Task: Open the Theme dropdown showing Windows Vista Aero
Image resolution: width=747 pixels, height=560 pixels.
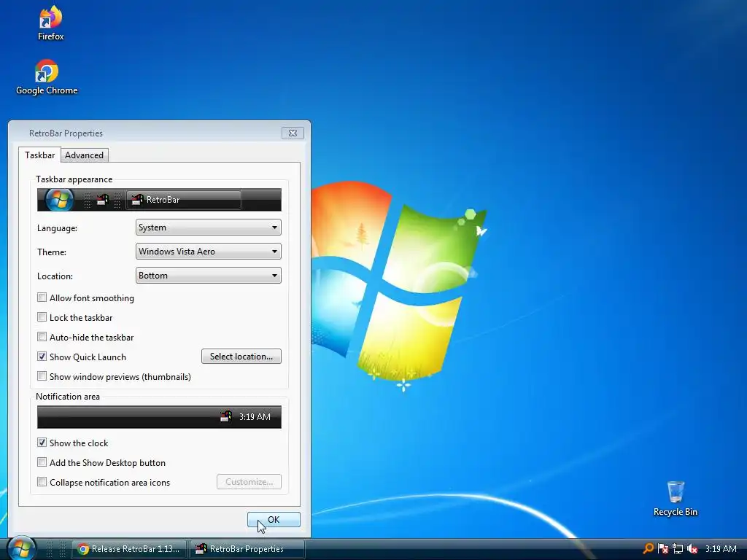Action: coord(208,252)
